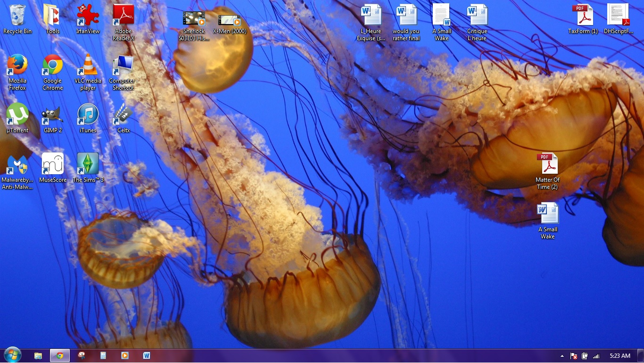Screen dimensions: 644x363
Task: Open the Snipping Tool taskbar icon
Action: pyautogui.click(x=82, y=355)
